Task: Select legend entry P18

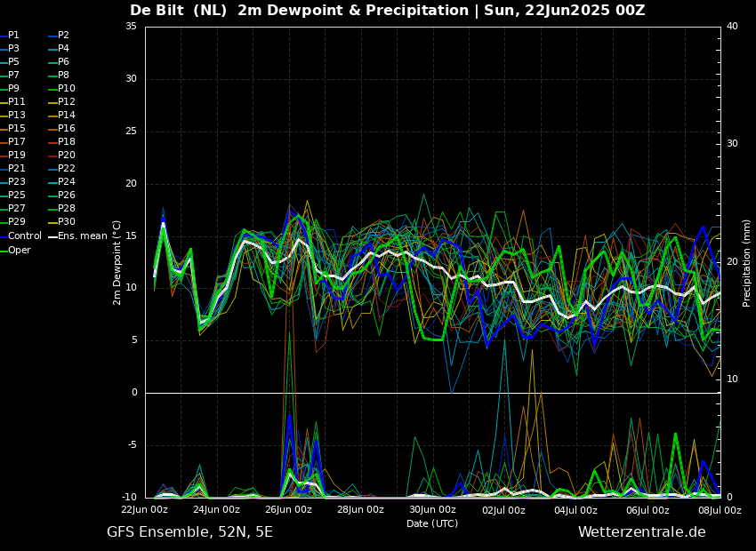Action: click(61, 141)
